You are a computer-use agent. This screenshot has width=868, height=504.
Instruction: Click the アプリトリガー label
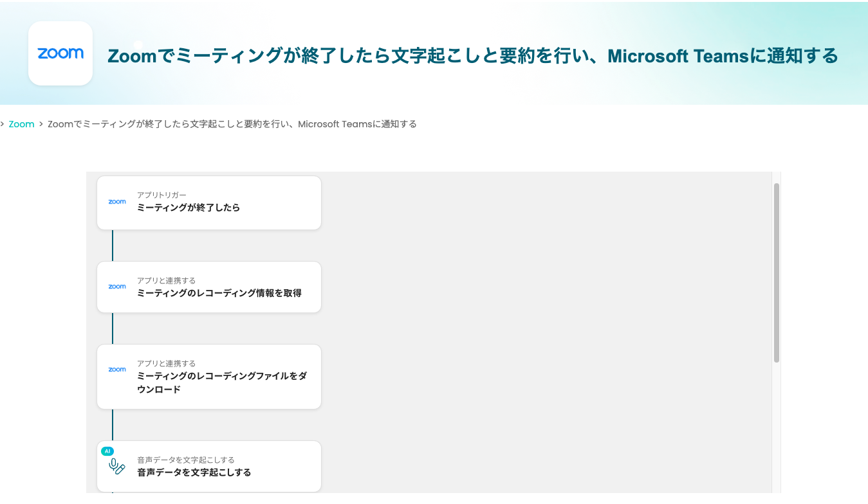pos(162,195)
